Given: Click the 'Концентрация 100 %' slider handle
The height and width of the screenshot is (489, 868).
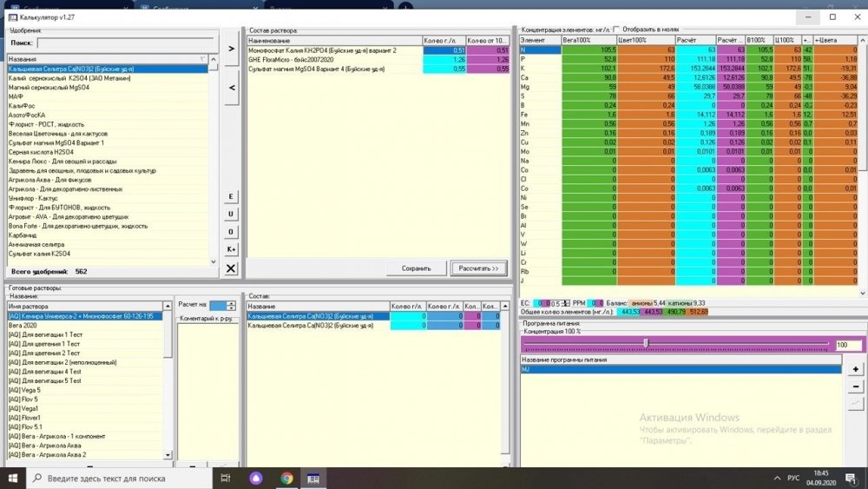Looking at the screenshot, I should click(646, 343).
